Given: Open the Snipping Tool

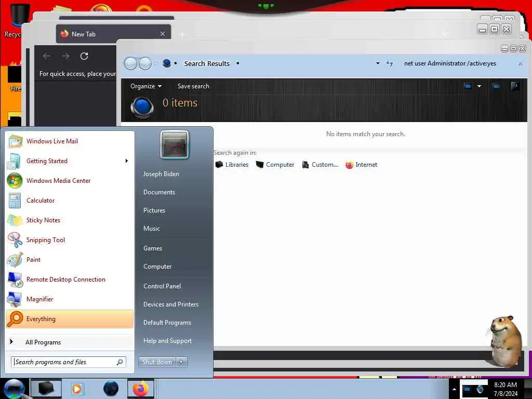Looking at the screenshot, I should coord(70,240).
